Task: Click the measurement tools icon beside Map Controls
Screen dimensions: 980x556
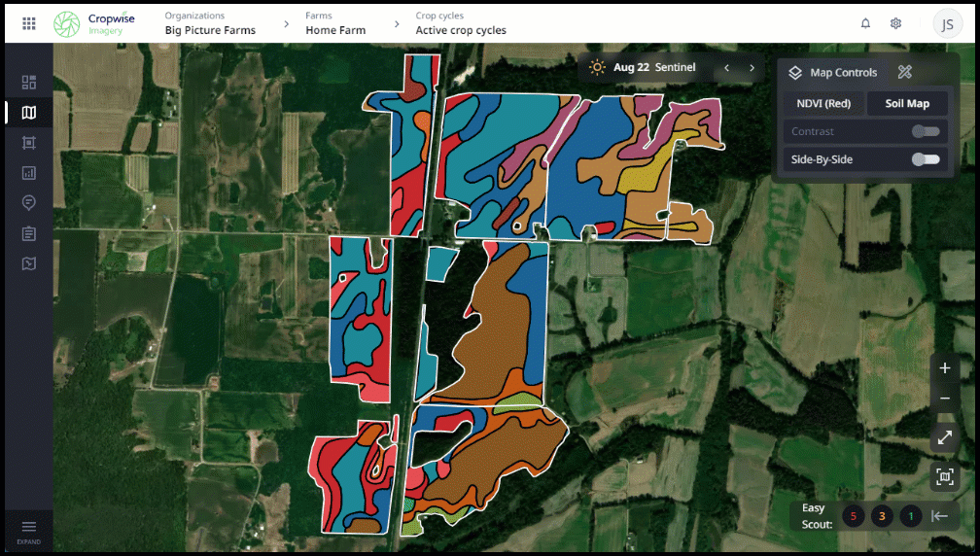Action: click(x=904, y=72)
